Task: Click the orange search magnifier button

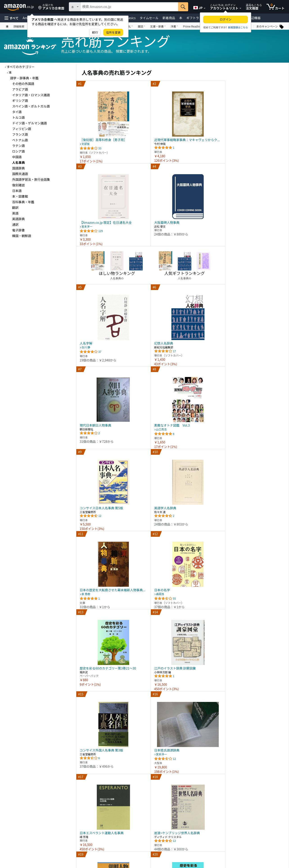Action: pyautogui.click(x=183, y=7)
